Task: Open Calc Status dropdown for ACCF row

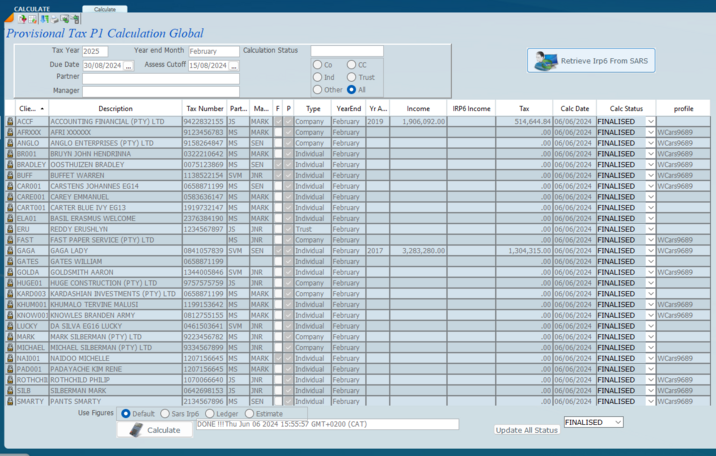Action: 650,121
